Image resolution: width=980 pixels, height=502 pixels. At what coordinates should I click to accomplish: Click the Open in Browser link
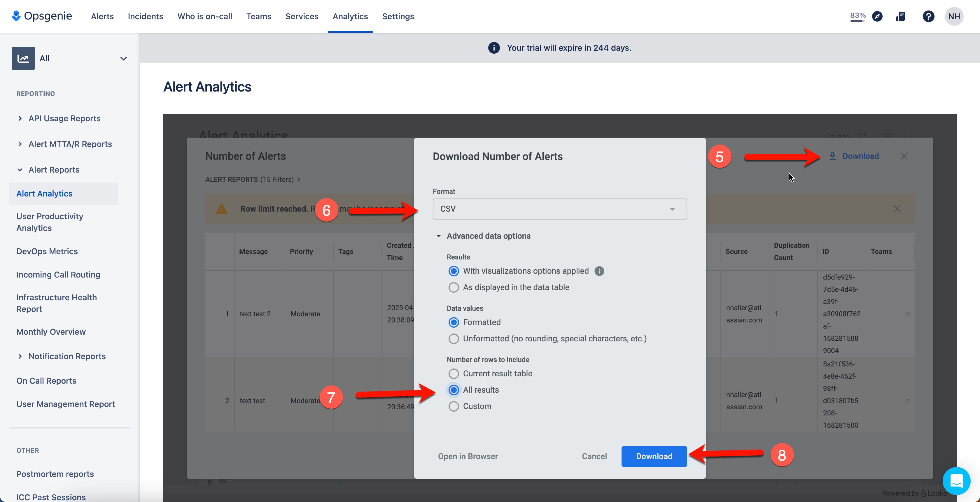468,456
